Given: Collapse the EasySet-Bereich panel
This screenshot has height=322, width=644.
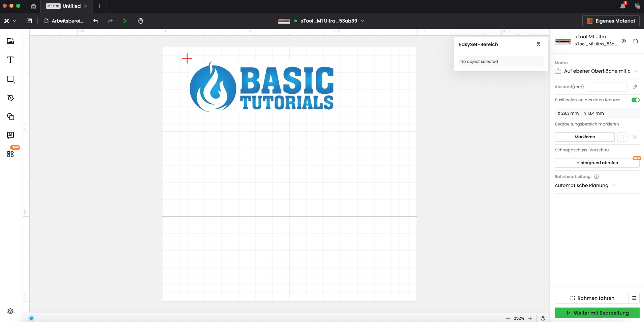Looking at the screenshot, I should (x=538, y=44).
